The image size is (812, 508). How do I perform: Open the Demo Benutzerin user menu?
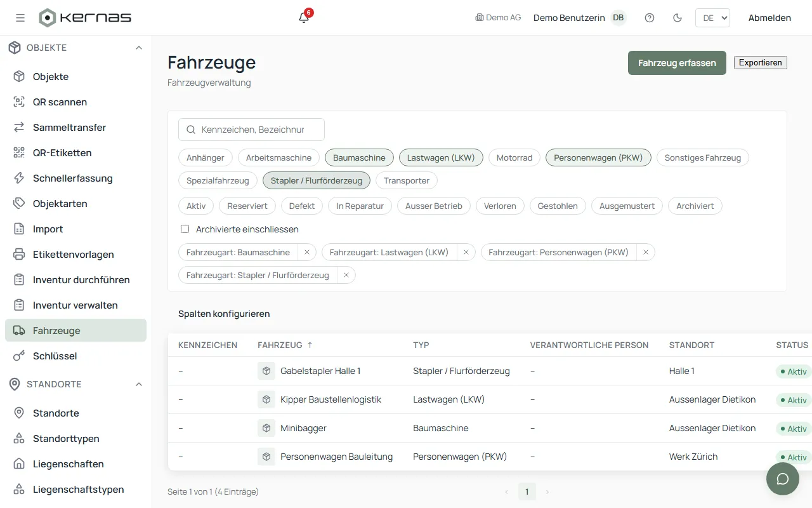pyautogui.click(x=580, y=18)
